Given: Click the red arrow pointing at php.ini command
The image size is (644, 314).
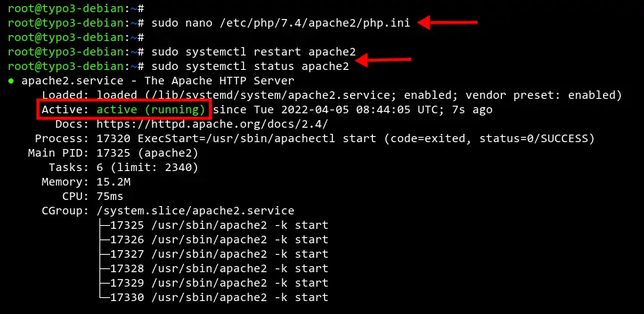Looking at the screenshot, I should (447, 22).
